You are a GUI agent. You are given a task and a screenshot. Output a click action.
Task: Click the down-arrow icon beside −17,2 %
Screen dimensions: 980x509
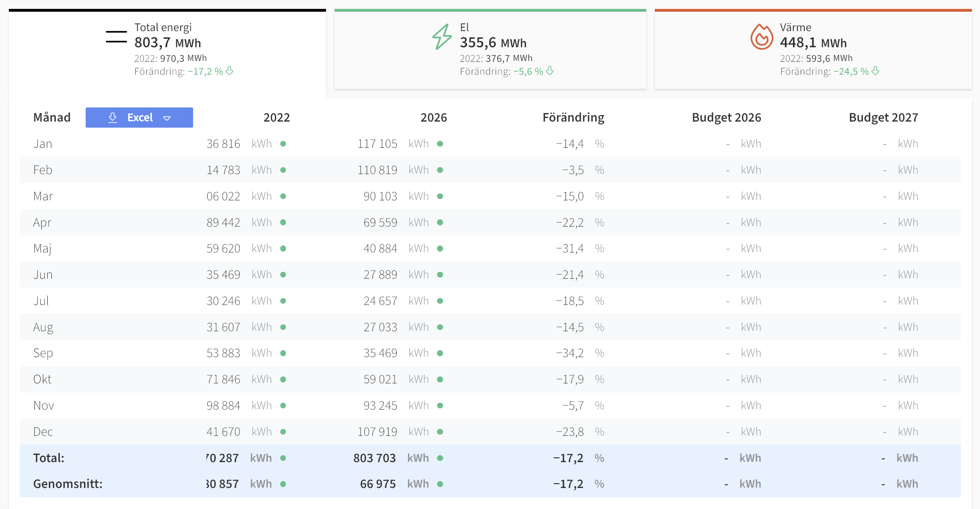click(x=229, y=71)
